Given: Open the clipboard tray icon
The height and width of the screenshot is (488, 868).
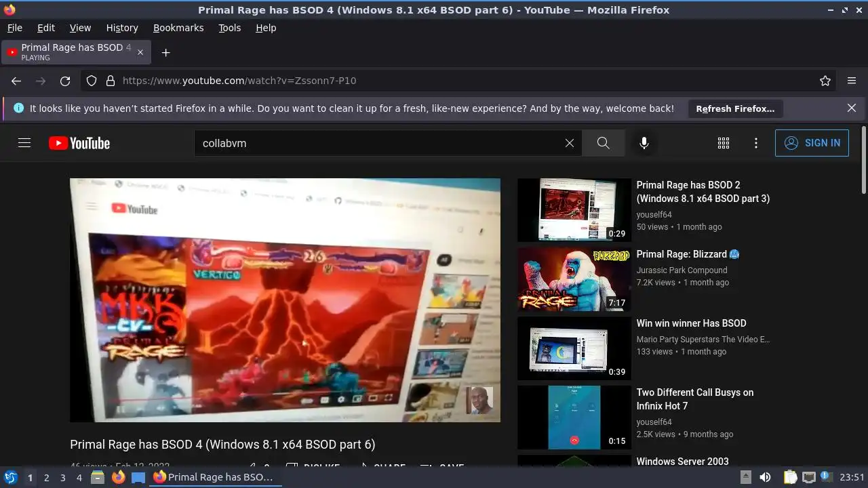Looking at the screenshot, I should point(790,477).
